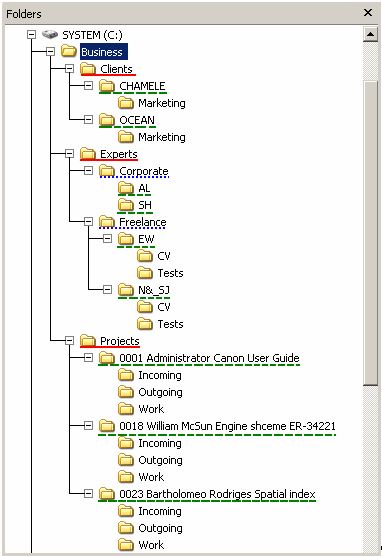This screenshot has height=556, width=382.
Task: Select Outgoing label under 0023 project
Action: click(x=160, y=528)
